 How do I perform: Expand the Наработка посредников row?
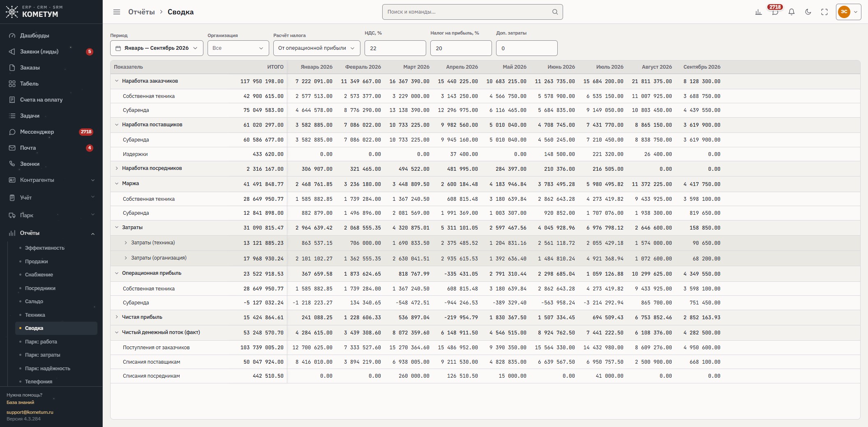coord(117,168)
